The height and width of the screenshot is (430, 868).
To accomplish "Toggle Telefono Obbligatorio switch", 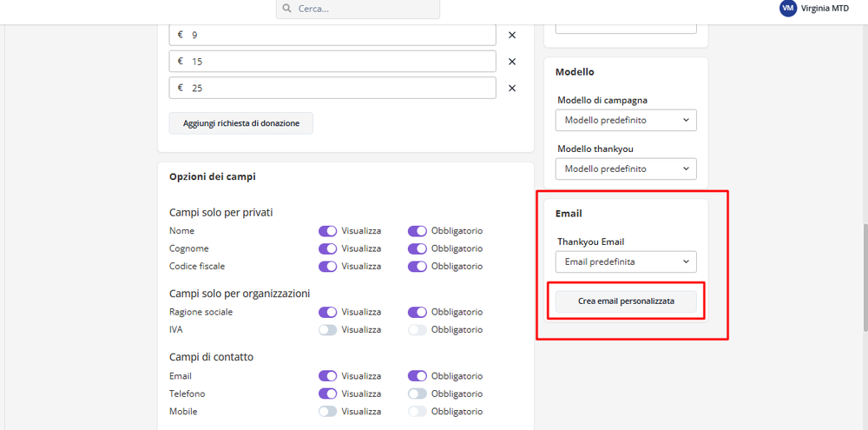I will pos(418,394).
